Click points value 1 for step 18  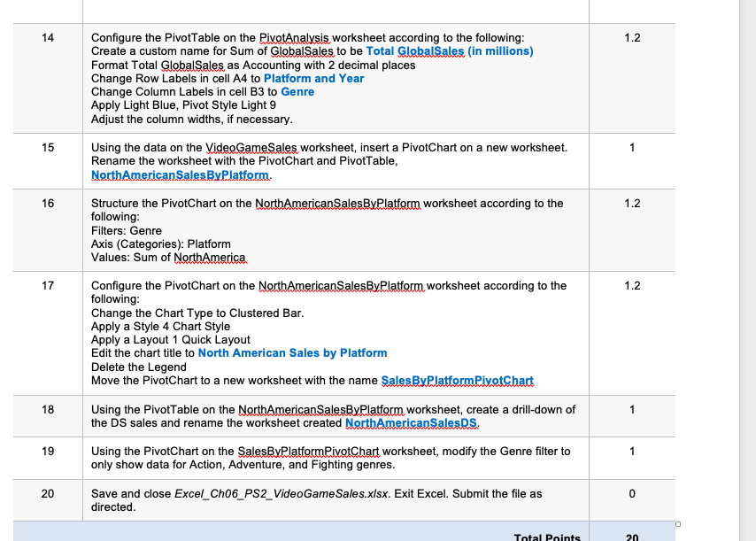(632, 410)
